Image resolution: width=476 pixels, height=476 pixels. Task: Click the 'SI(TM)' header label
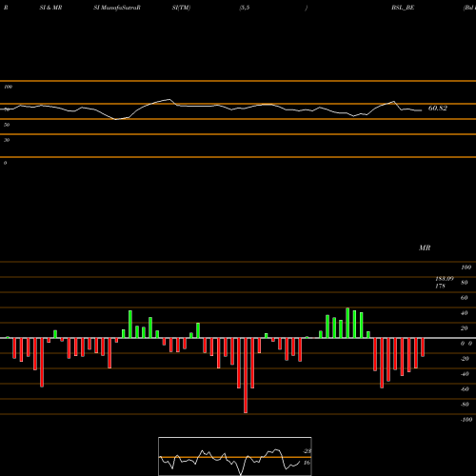[181, 8]
